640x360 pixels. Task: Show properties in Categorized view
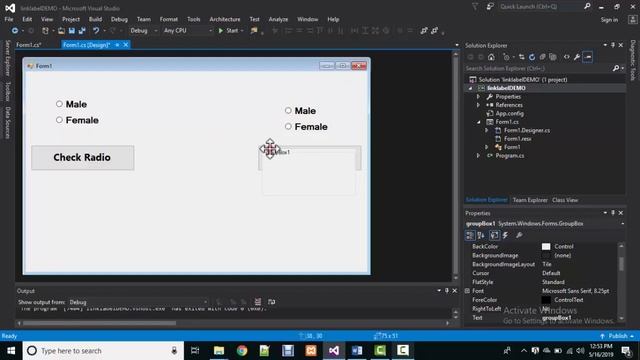pos(470,235)
